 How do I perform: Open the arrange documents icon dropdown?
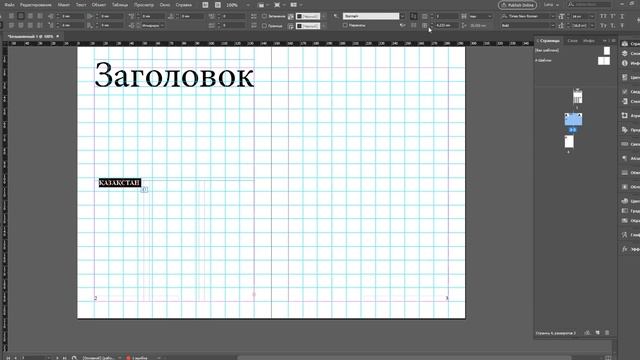coord(295,5)
